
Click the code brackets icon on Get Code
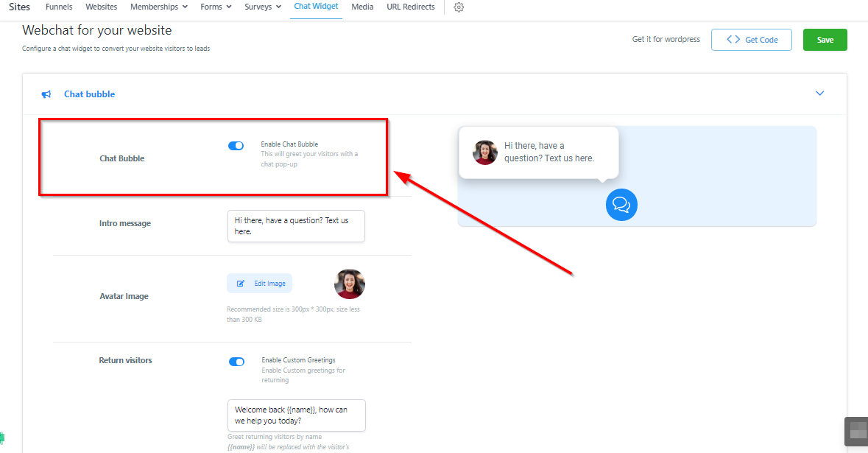click(x=733, y=40)
